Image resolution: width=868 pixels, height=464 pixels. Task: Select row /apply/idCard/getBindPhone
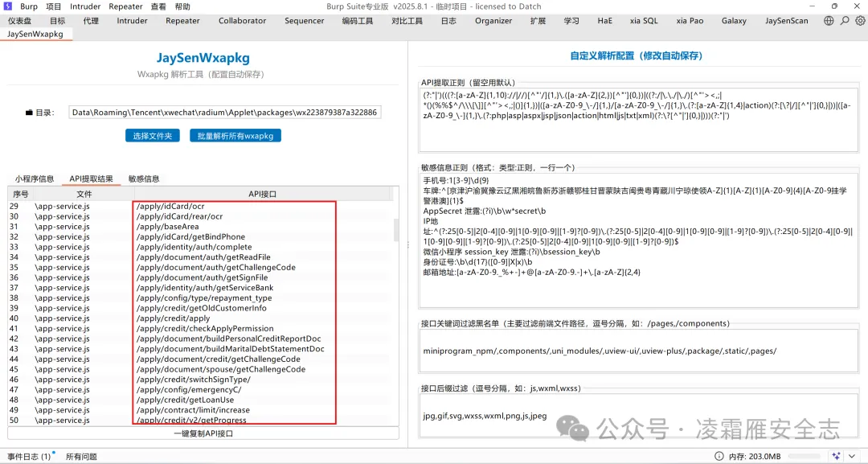coord(200,236)
